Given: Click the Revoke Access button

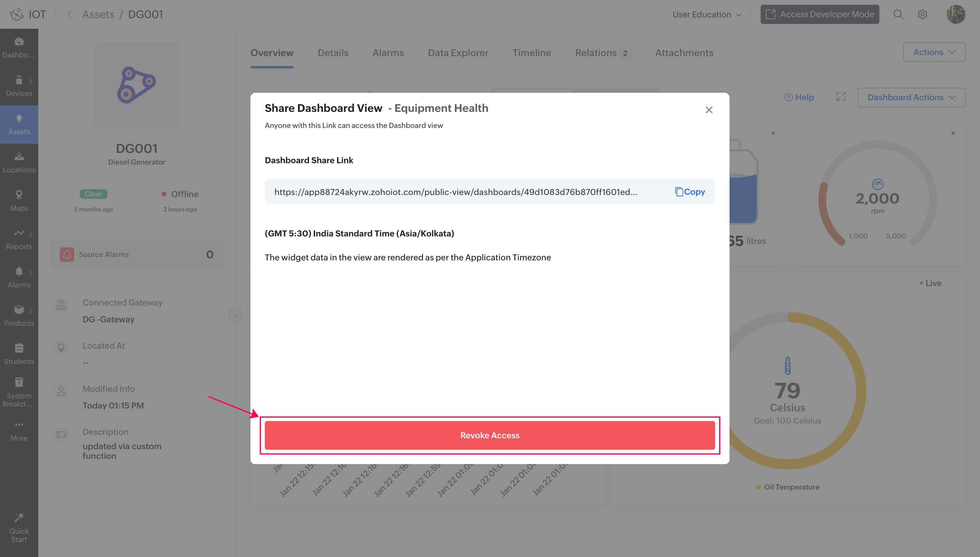Looking at the screenshot, I should (490, 435).
